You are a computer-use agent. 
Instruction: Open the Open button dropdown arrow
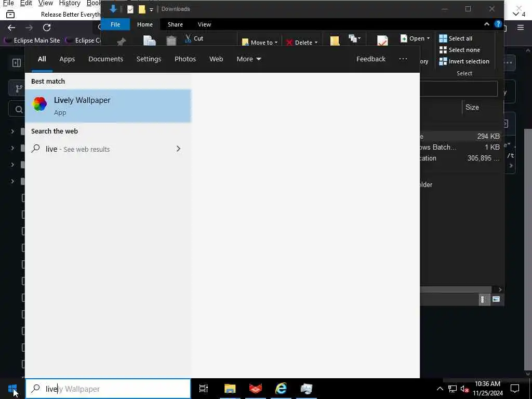click(x=428, y=38)
